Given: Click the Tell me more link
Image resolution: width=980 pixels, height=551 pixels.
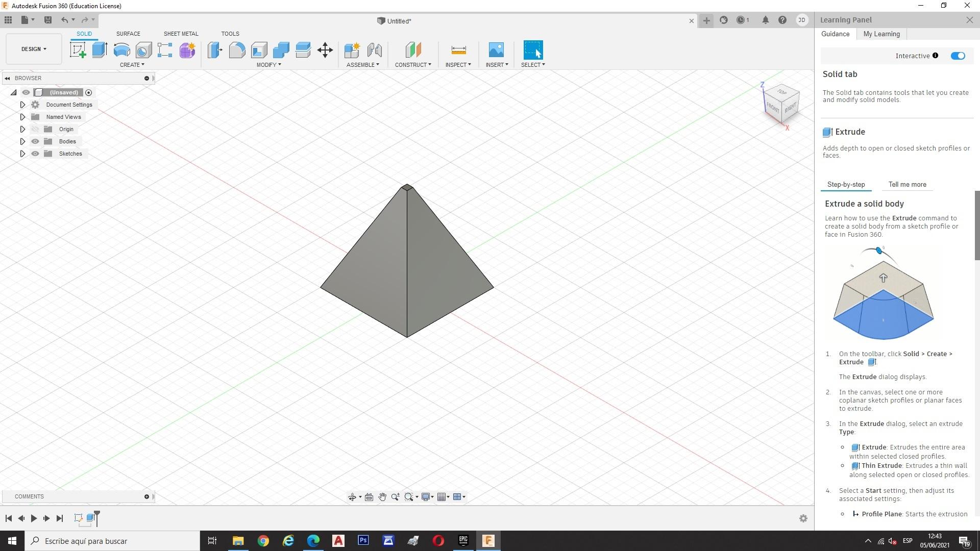Looking at the screenshot, I should pyautogui.click(x=907, y=185).
